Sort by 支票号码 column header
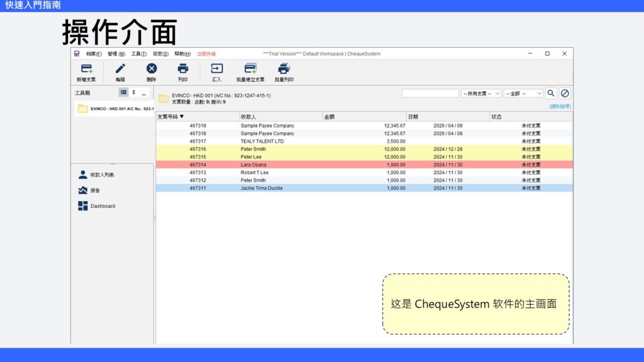 [x=197, y=116]
